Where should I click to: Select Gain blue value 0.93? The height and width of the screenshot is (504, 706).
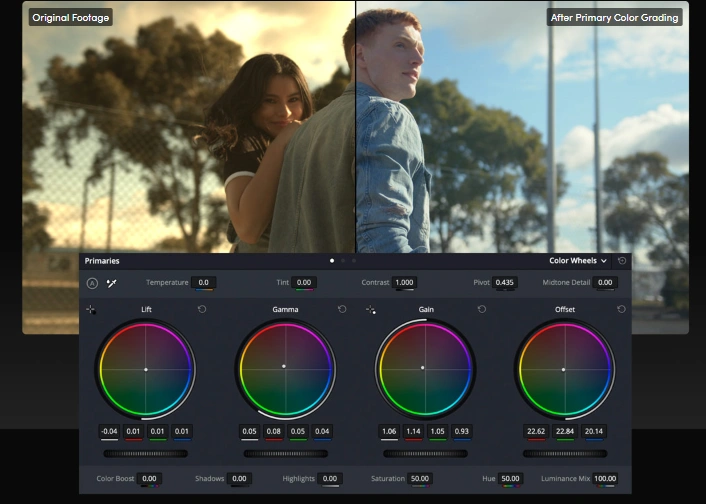(x=462, y=431)
